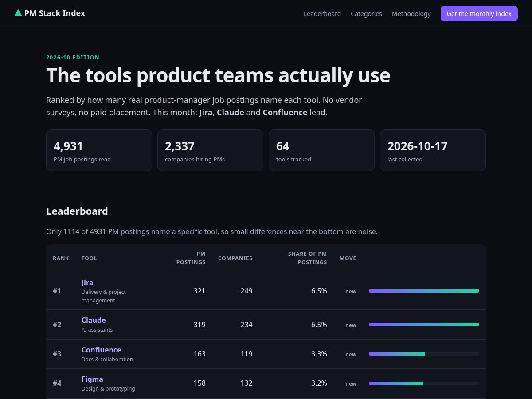Click the #3 rank cell

[x=57, y=354]
